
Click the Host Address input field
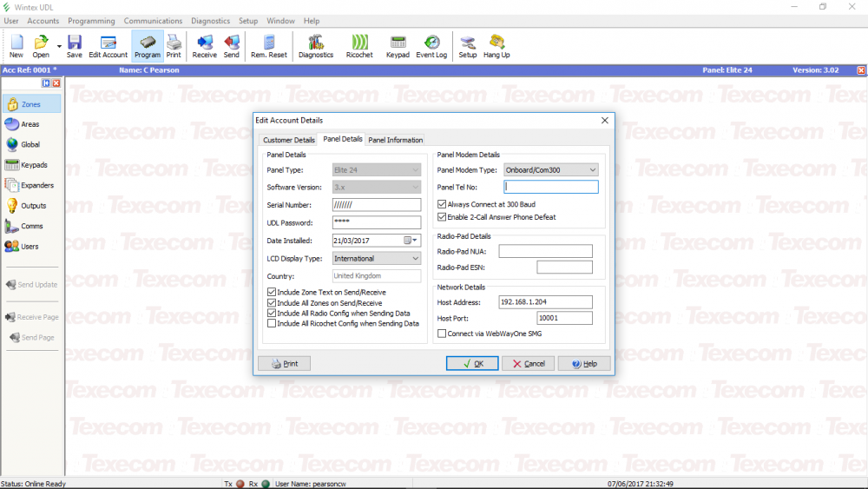(545, 302)
